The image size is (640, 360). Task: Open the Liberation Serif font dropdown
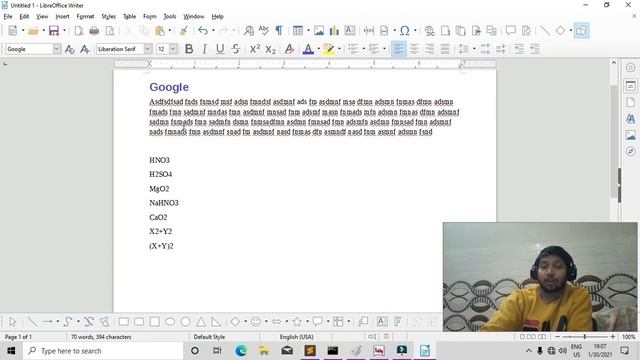pyautogui.click(x=148, y=49)
